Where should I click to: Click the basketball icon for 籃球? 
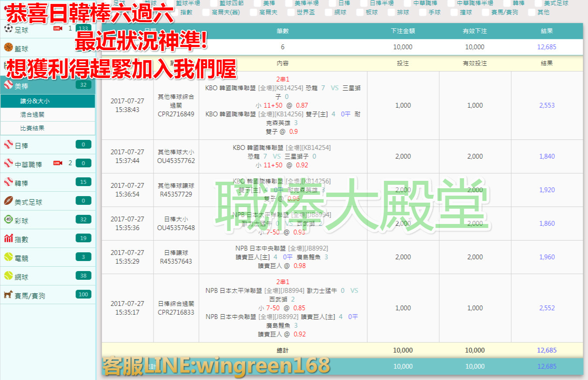tap(8, 47)
